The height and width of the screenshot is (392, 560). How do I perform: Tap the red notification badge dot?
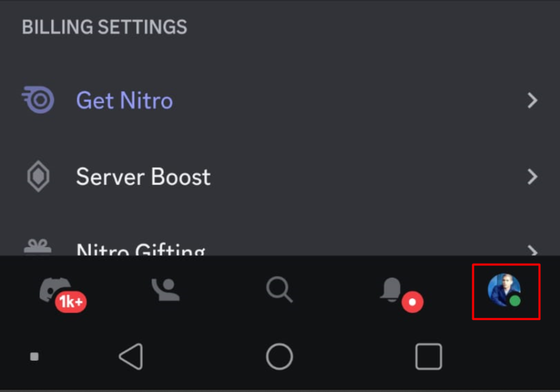412,302
